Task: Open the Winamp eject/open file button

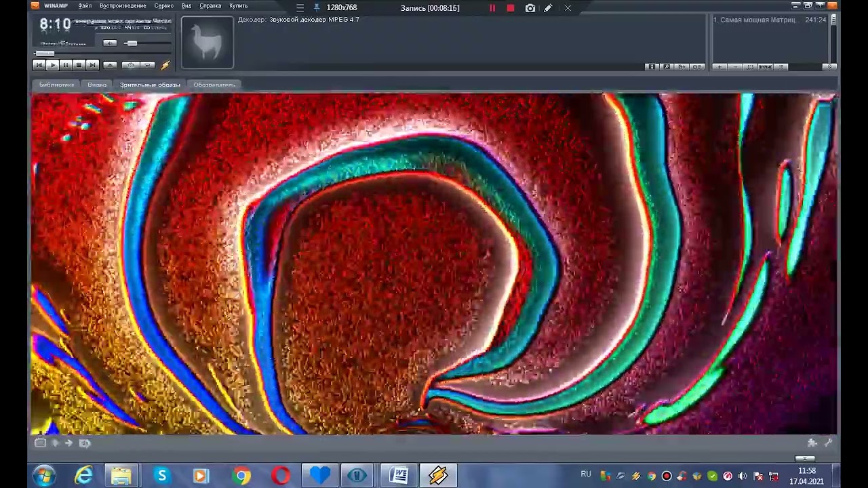Action: click(x=110, y=65)
